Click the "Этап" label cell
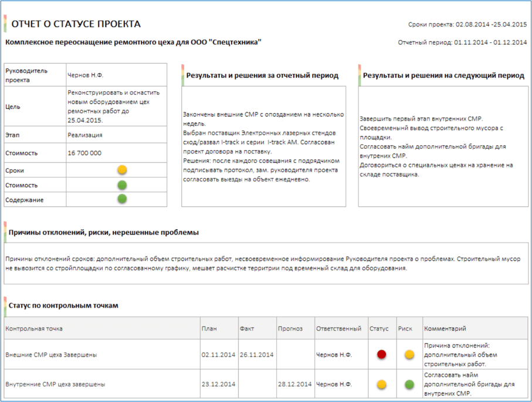Screen dimensions: 532x402 35,135
